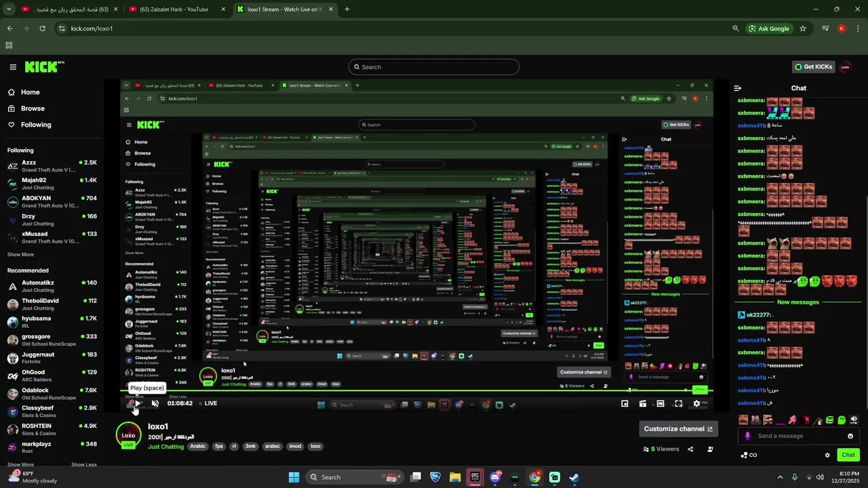
Task: Collapse Recommended list with Show Less
Action: (83, 465)
